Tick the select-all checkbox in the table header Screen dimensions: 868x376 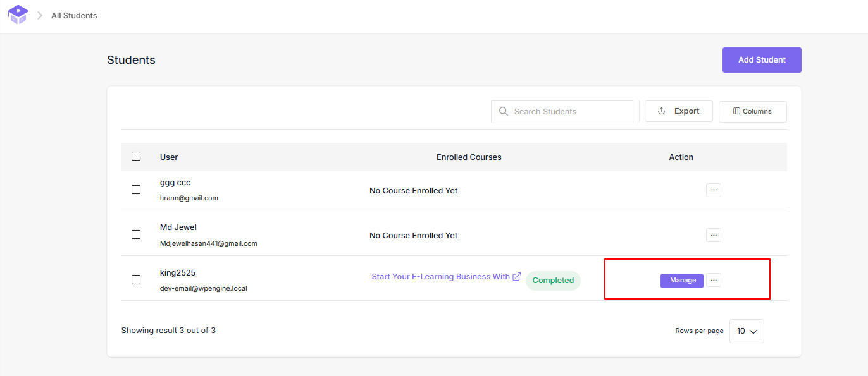tap(136, 156)
